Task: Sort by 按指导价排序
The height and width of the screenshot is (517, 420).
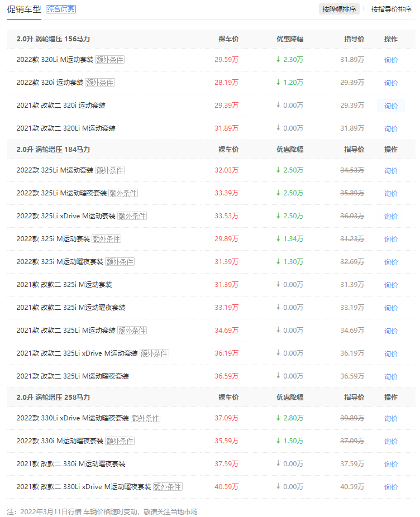Action: pyautogui.click(x=392, y=9)
